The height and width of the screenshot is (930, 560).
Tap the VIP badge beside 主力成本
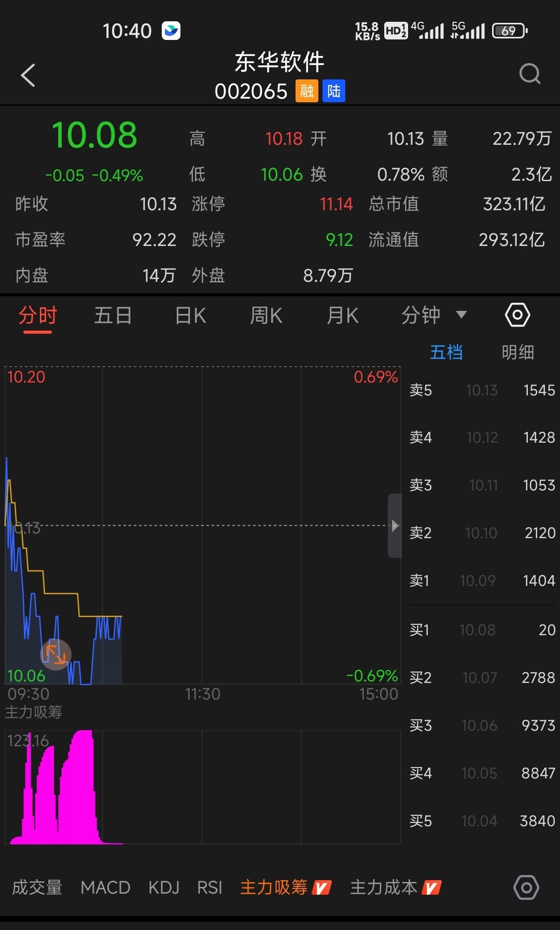tap(431, 888)
